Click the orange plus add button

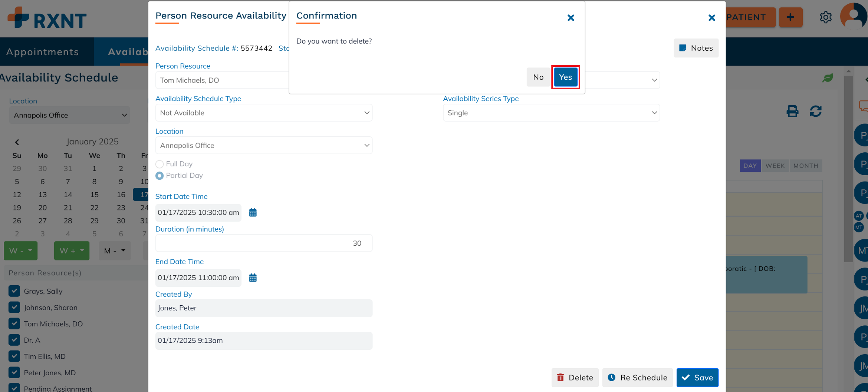[x=790, y=17]
